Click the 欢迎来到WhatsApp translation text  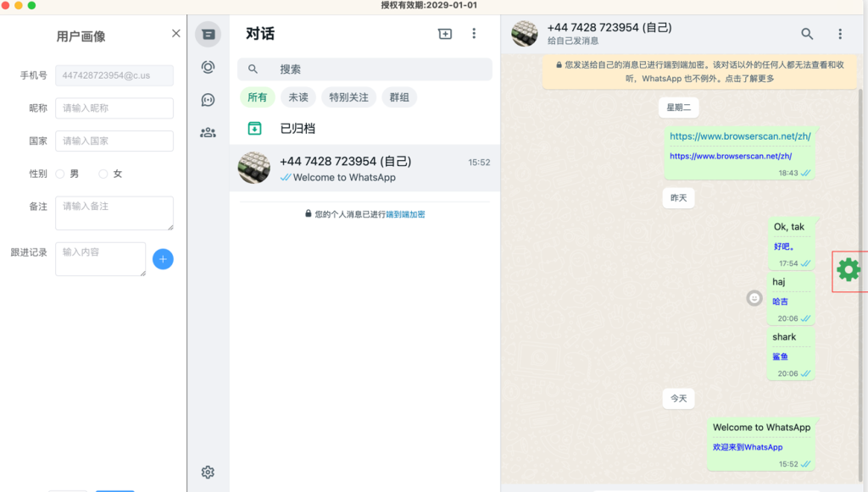(748, 447)
